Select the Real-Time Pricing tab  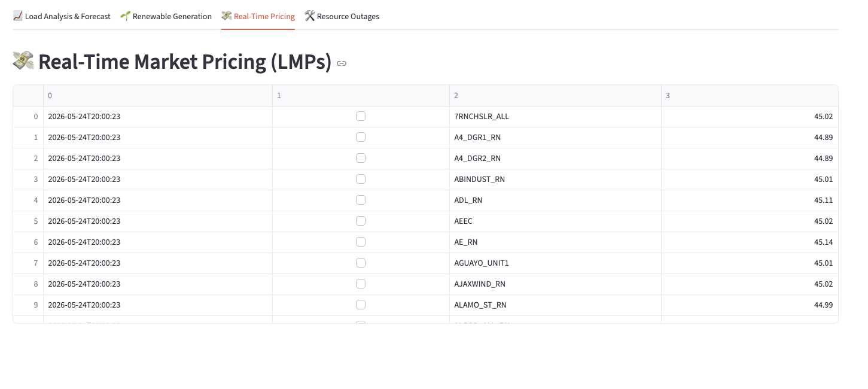coord(258,16)
